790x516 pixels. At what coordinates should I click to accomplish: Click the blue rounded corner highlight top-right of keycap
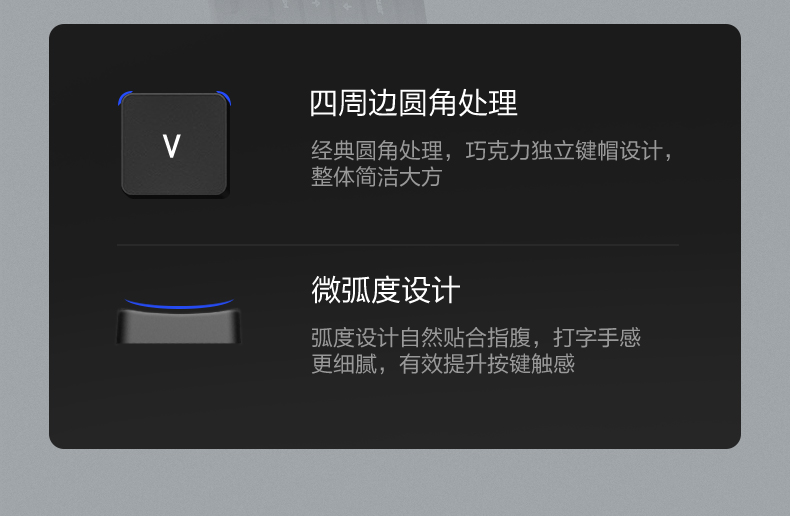(224, 98)
